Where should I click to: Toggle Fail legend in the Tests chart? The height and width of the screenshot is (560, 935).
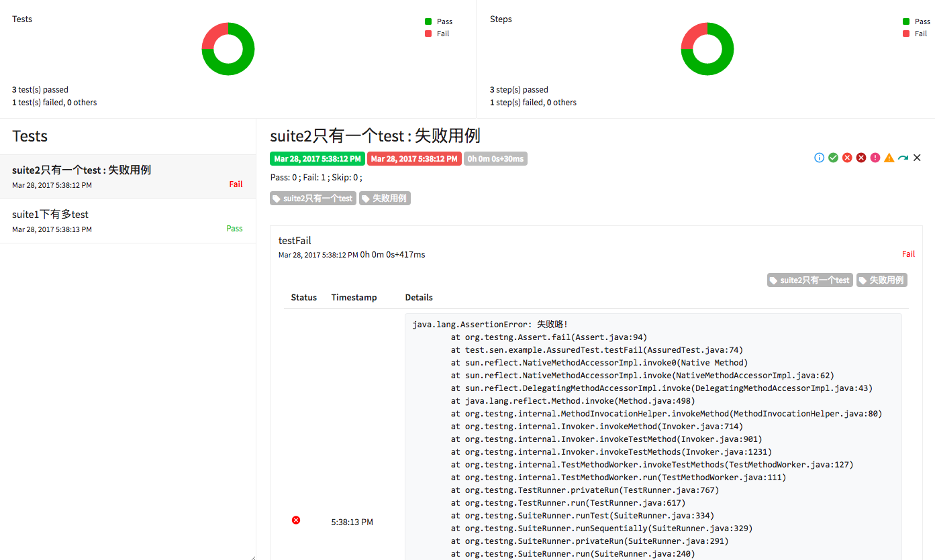(x=437, y=34)
